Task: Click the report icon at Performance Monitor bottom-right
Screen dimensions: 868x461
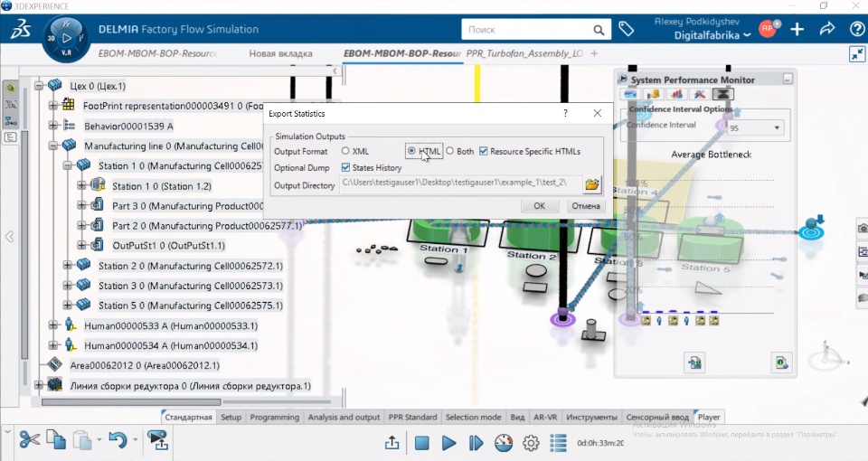Action: coord(781,363)
